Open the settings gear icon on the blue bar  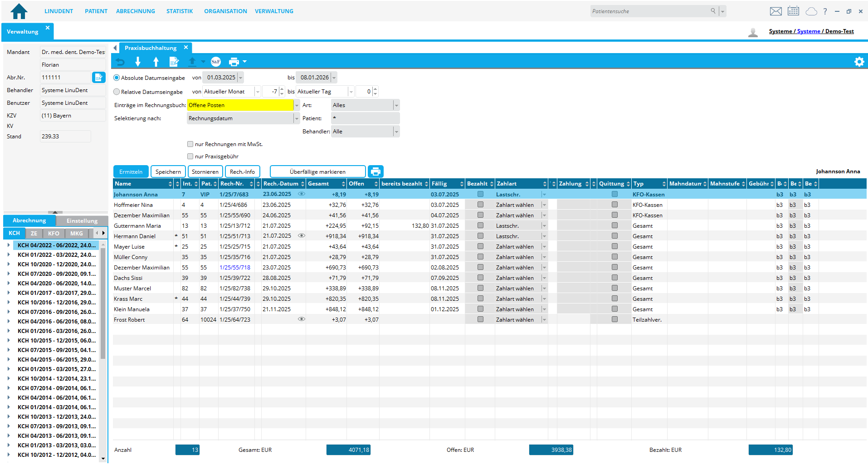859,62
